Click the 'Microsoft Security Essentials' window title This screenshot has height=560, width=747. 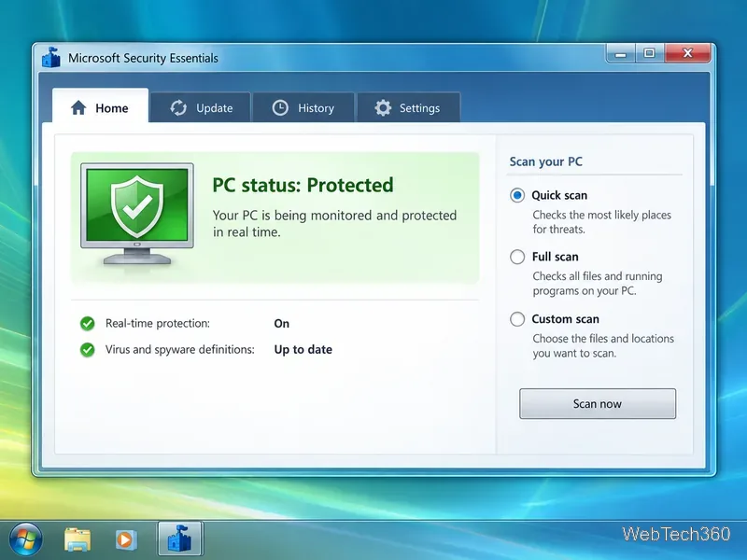pos(143,58)
